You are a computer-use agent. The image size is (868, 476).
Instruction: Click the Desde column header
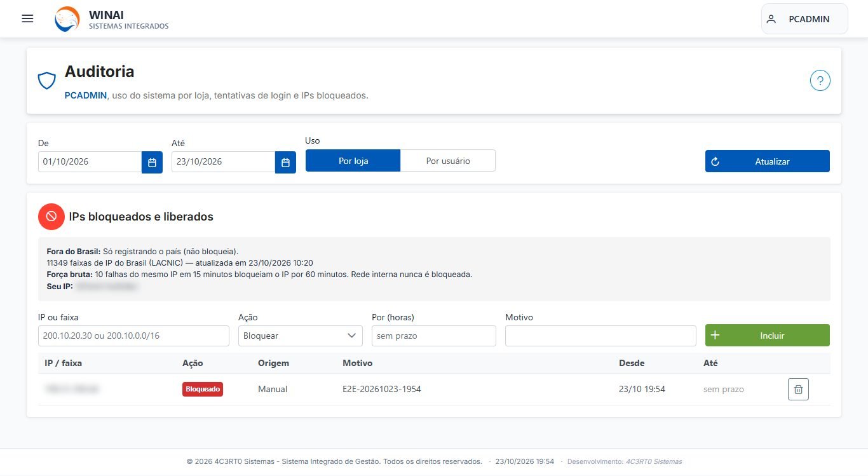tap(632, 363)
